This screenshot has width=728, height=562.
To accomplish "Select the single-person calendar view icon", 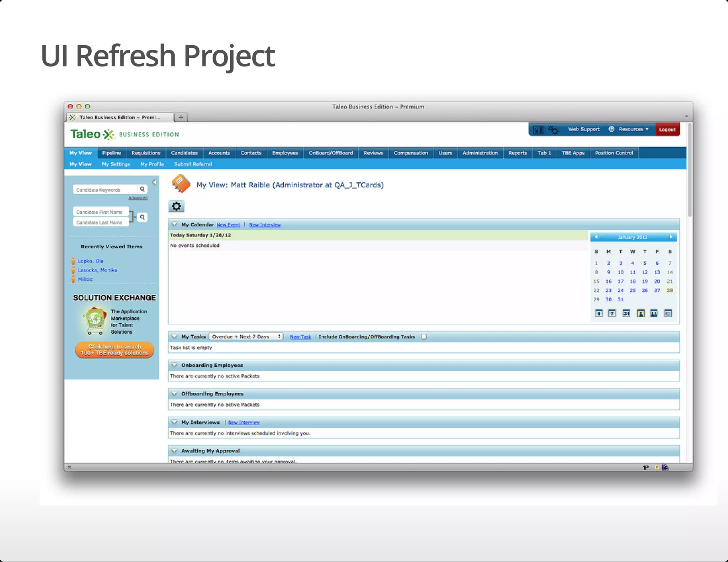I will (x=641, y=313).
